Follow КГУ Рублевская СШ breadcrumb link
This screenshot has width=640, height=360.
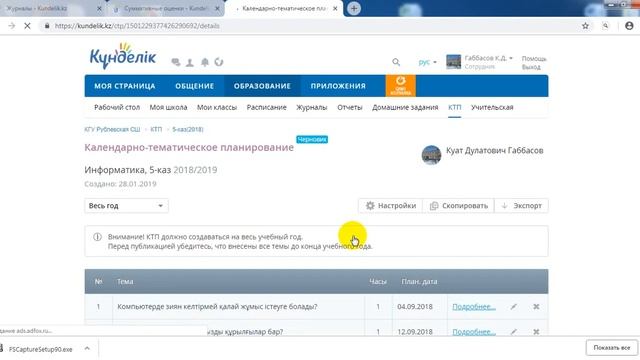(112, 129)
